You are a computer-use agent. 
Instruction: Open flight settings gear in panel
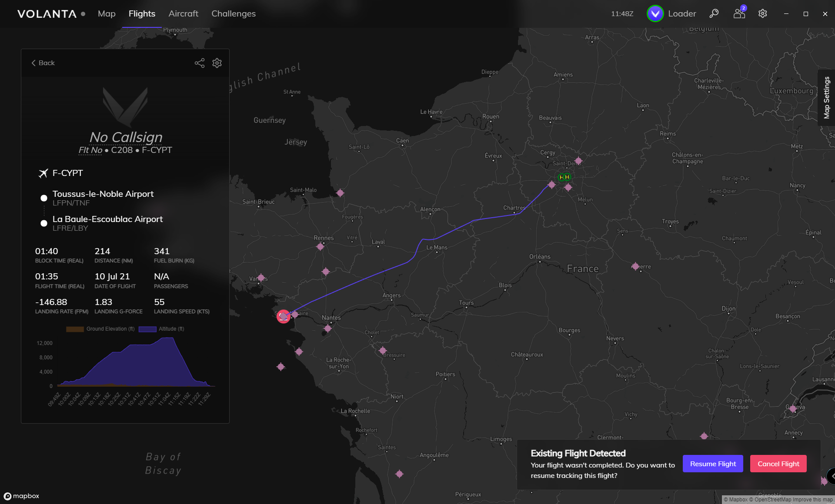coord(217,63)
